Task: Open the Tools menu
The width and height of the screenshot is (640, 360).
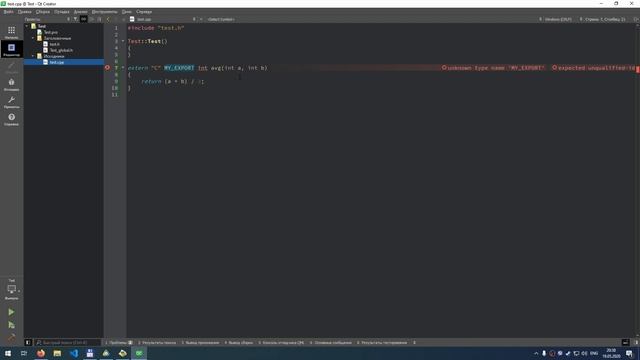Action: click(104, 12)
